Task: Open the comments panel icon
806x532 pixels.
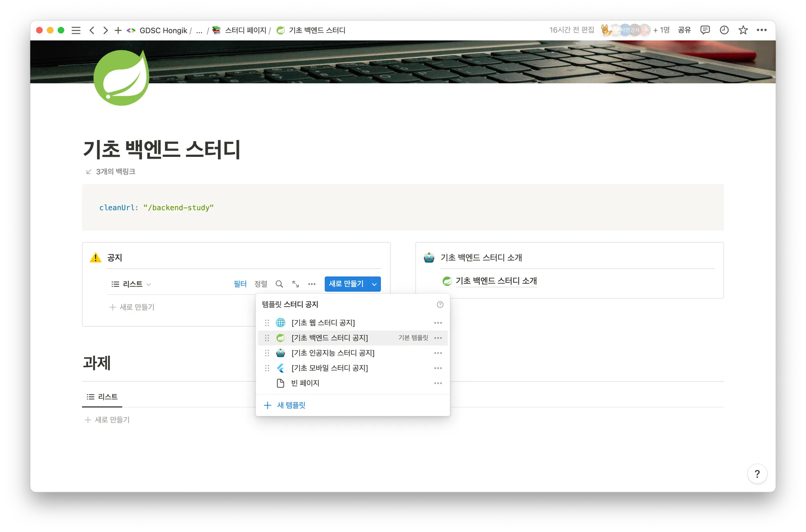Action: coord(705,30)
